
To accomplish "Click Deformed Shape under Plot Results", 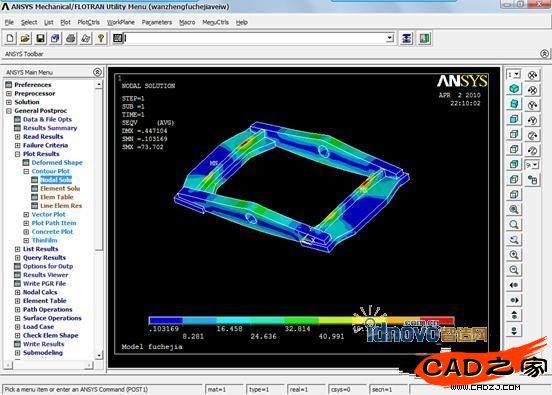I will [x=57, y=163].
